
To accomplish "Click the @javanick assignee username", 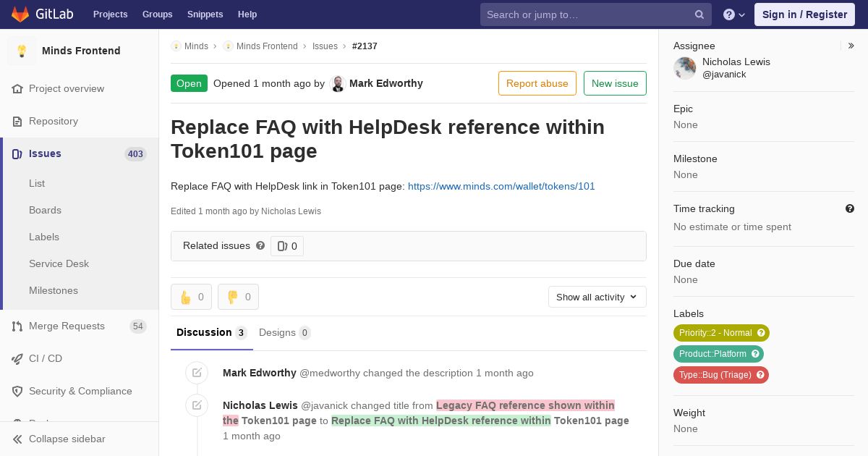I will (724, 75).
